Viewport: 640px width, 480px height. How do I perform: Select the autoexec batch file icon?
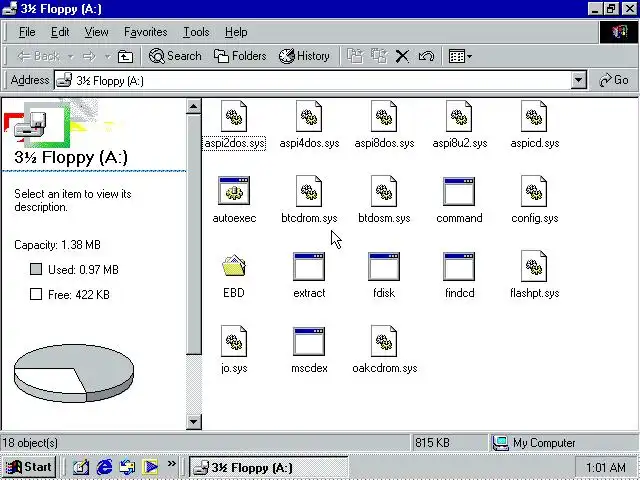234,191
